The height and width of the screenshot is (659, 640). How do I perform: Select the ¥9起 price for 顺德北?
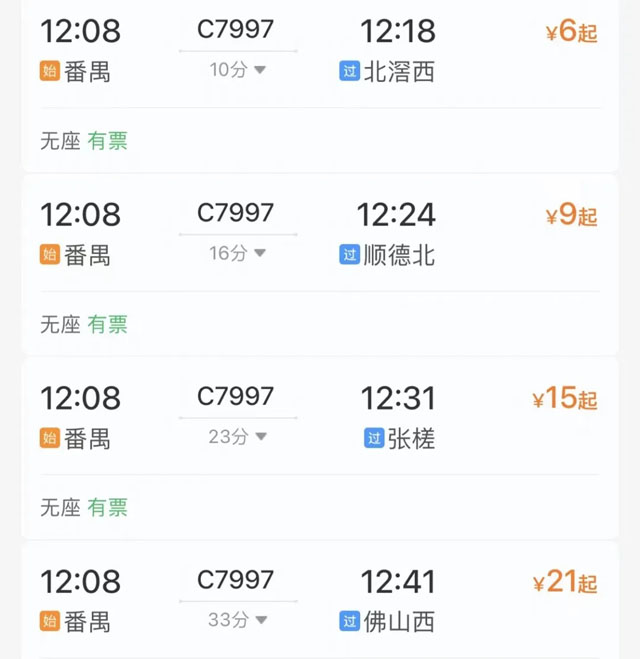pyautogui.click(x=571, y=215)
